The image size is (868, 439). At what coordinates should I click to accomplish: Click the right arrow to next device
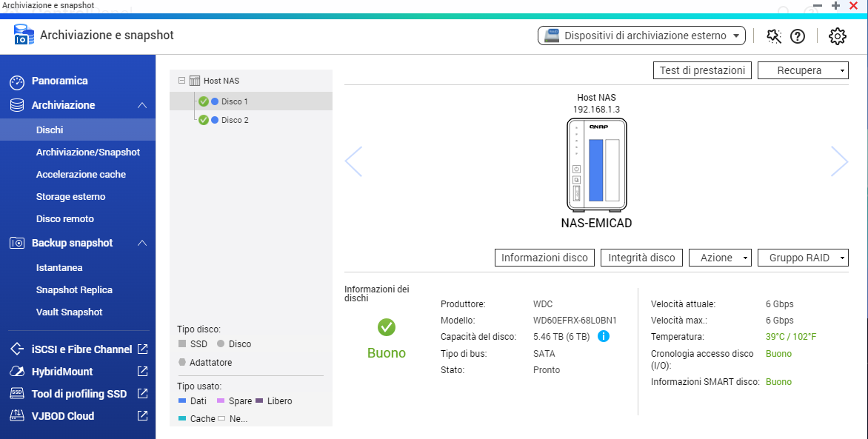(x=838, y=161)
